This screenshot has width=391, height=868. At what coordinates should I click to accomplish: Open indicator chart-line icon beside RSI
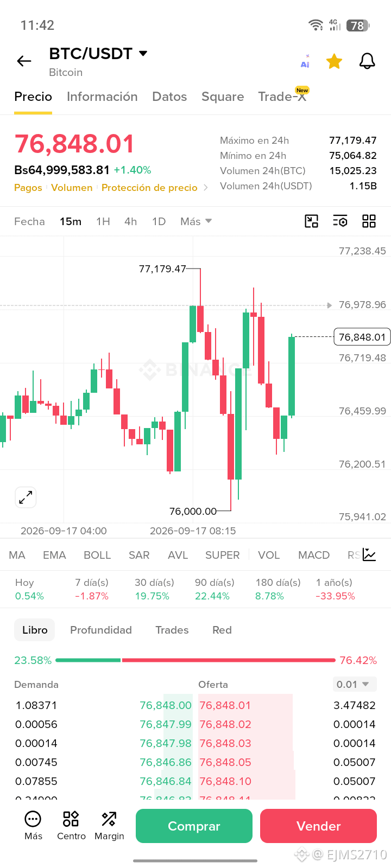(369, 554)
